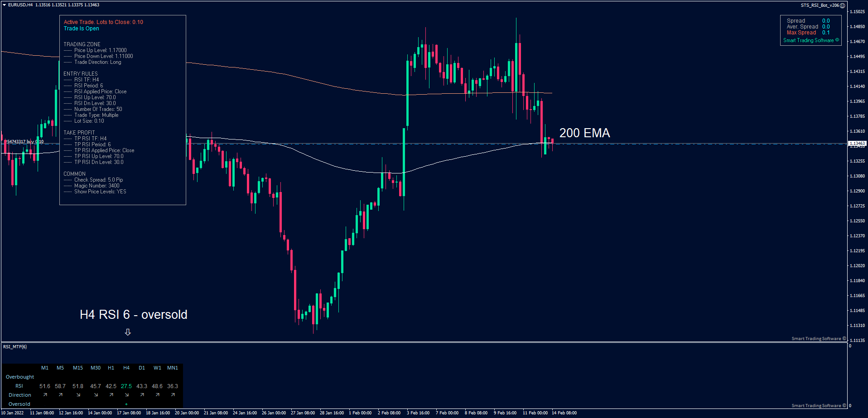
Task: Click the 'Number Of Trades: 50' line
Action: [93, 109]
